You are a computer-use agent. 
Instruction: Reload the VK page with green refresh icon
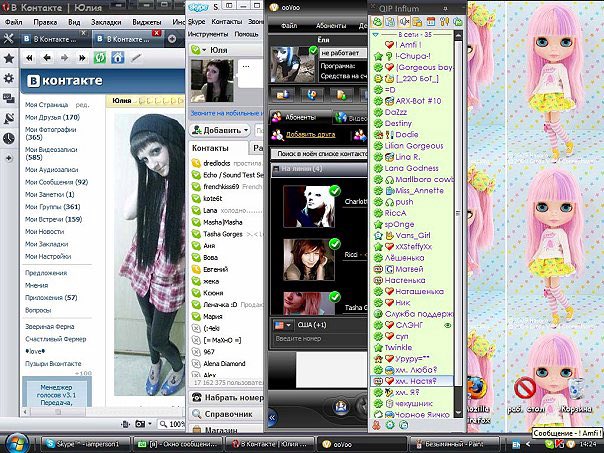pos(100,58)
